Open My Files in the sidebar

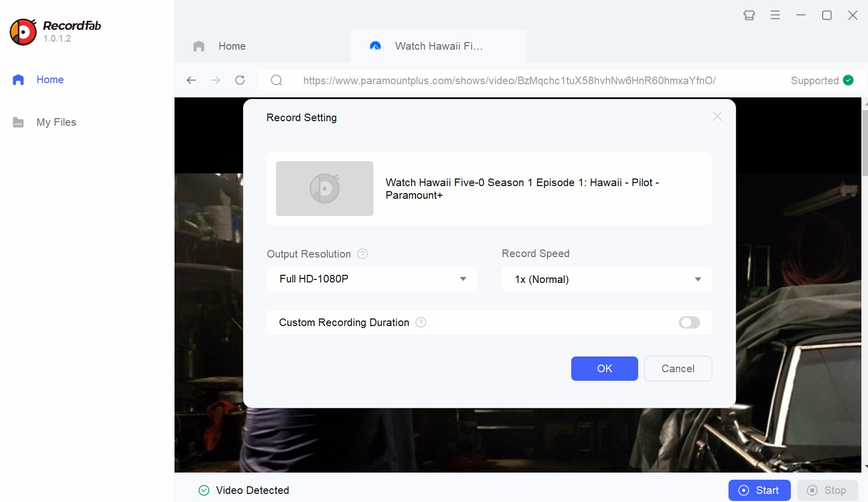[56, 122]
